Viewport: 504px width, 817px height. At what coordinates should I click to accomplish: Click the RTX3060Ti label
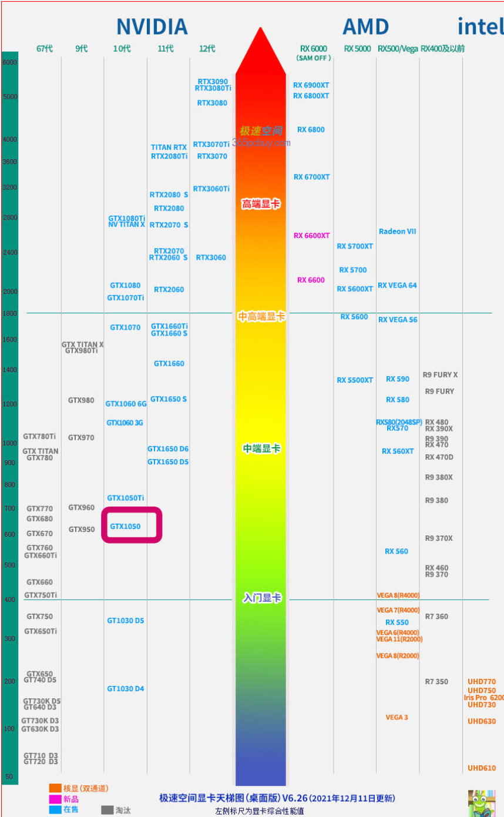pyautogui.click(x=211, y=189)
